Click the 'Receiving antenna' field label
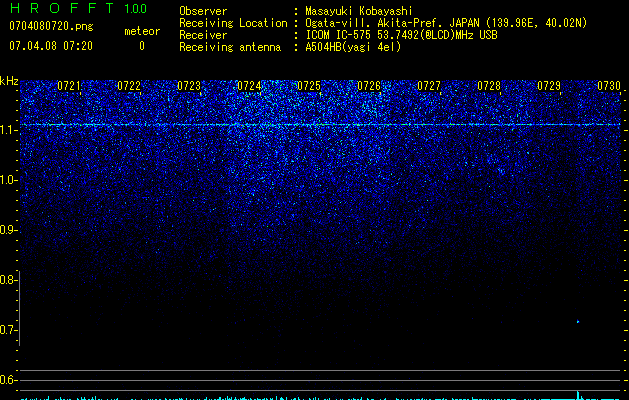 coord(230,47)
